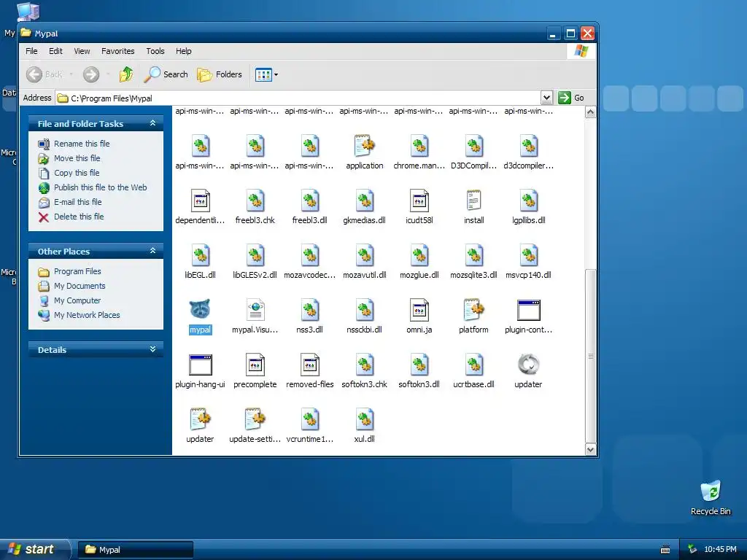The image size is (747, 560).
Task: Open the Address bar dropdown arrow
Action: (x=546, y=98)
